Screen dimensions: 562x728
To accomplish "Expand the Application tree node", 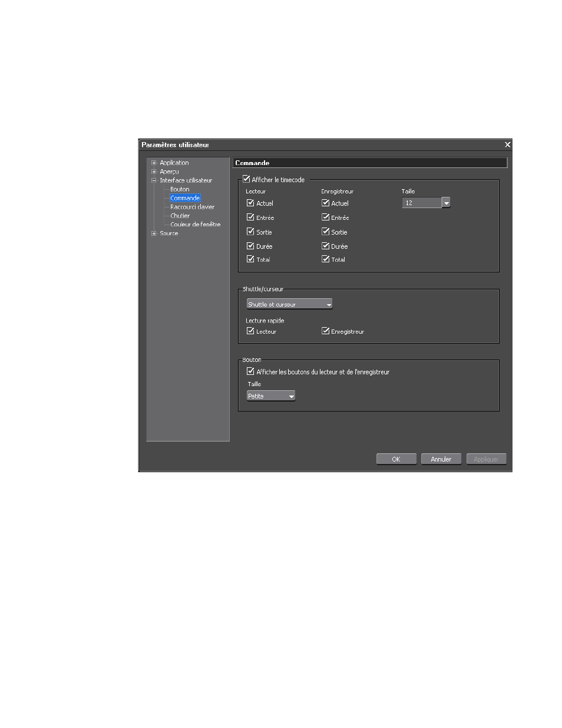I will click(154, 163).
